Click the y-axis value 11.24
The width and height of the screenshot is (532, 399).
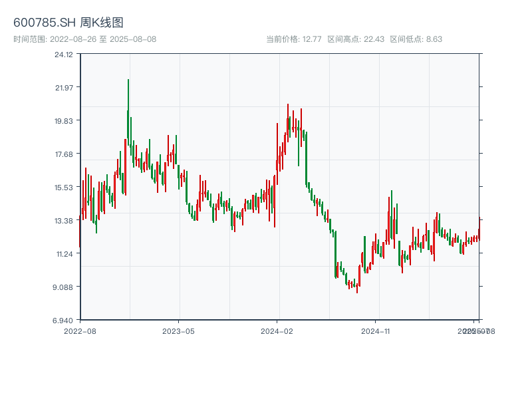pos(65,254)
